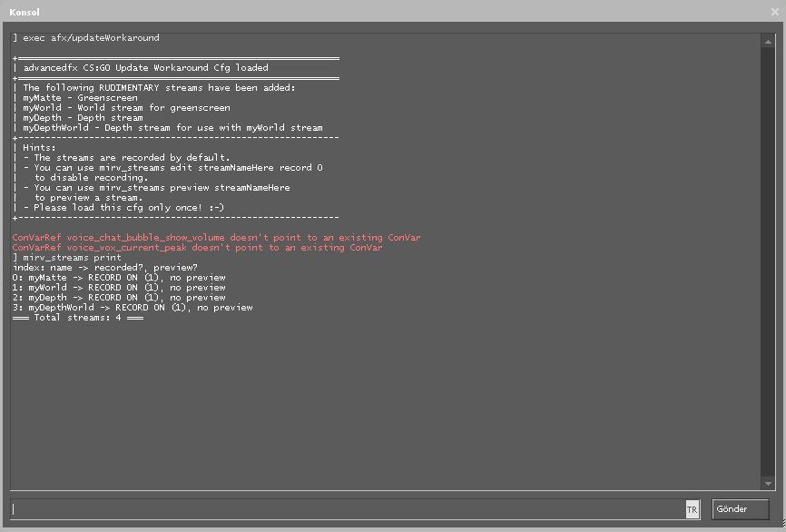Click the scrollbar up arrow
786x532 pixels.
(x=768, y=42)
